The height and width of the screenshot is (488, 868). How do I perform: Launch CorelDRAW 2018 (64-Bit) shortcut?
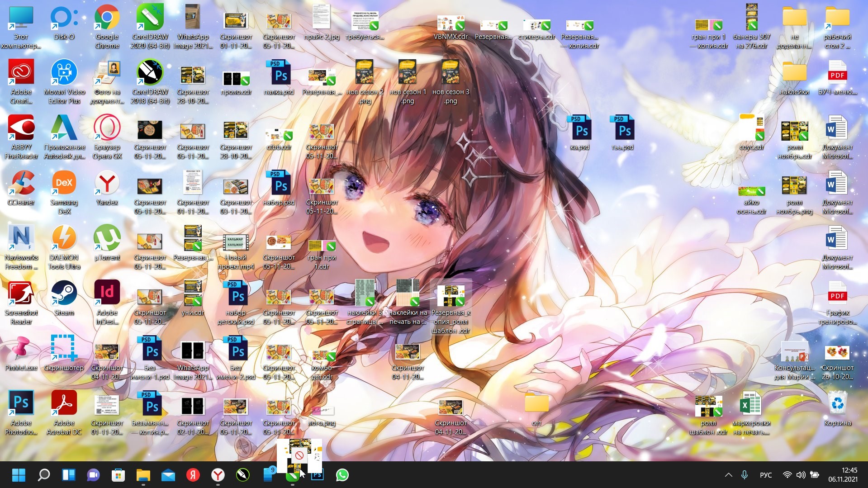(150, 82)
